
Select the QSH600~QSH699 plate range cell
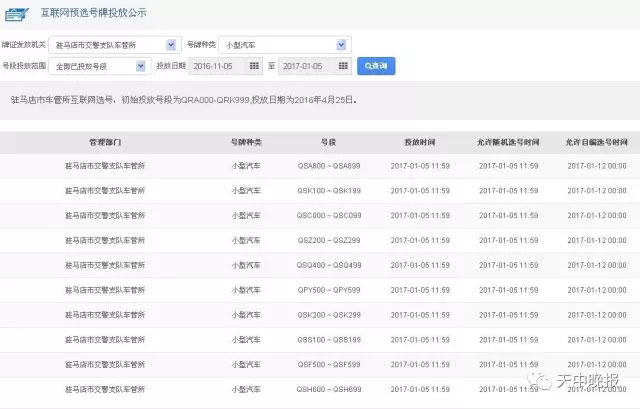(x=329, y=389)
